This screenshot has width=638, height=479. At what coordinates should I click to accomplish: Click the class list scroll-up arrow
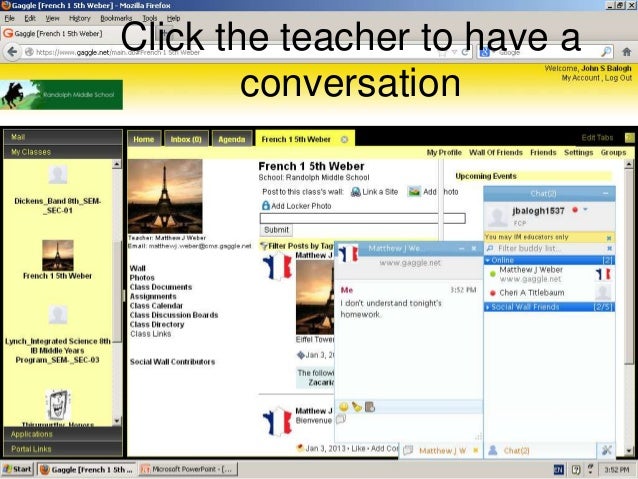pyautogui.click(x=117, y=164)
